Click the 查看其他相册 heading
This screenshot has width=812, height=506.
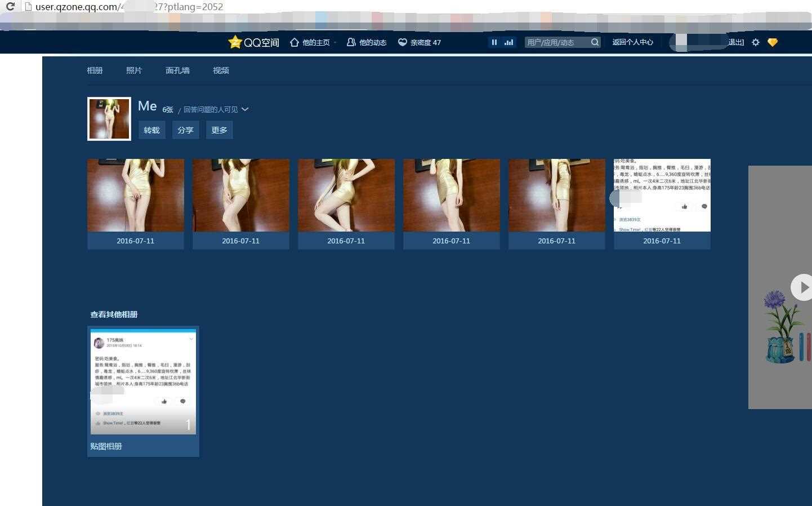click(x=114, y=314)
